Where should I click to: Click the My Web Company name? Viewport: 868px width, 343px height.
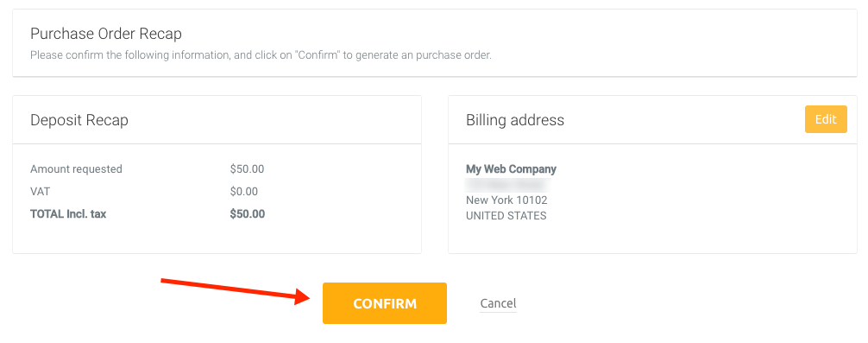tap(511, 169)
